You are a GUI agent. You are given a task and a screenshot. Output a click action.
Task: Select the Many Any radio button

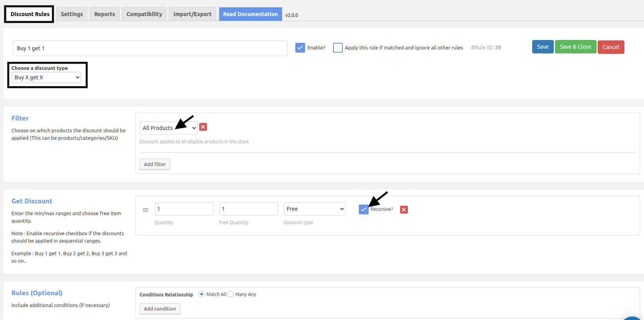pyautogui.click(x=231, y=294)
